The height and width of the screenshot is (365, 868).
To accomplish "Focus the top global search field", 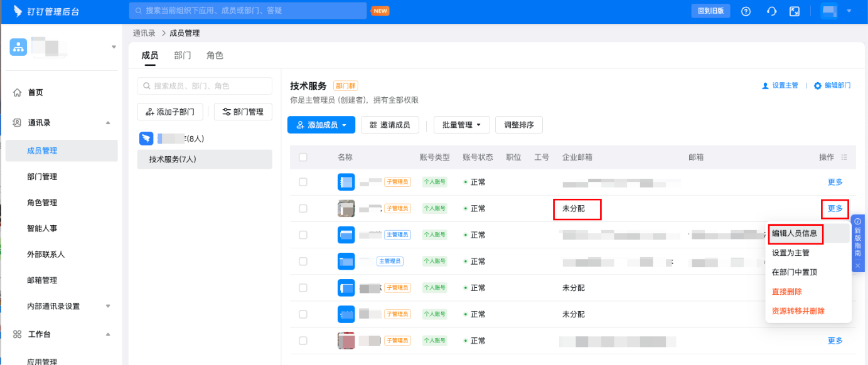I will pos(248,11).
